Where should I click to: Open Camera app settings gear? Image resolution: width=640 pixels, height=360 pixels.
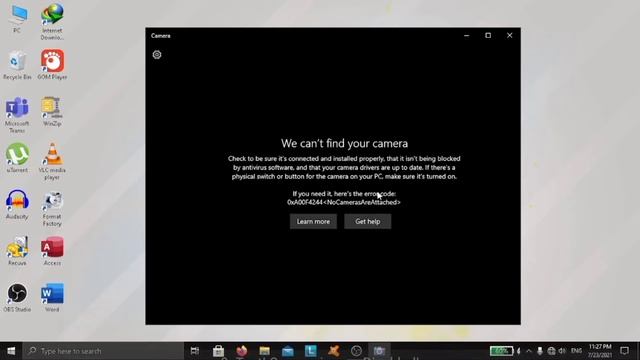(157, 55)
